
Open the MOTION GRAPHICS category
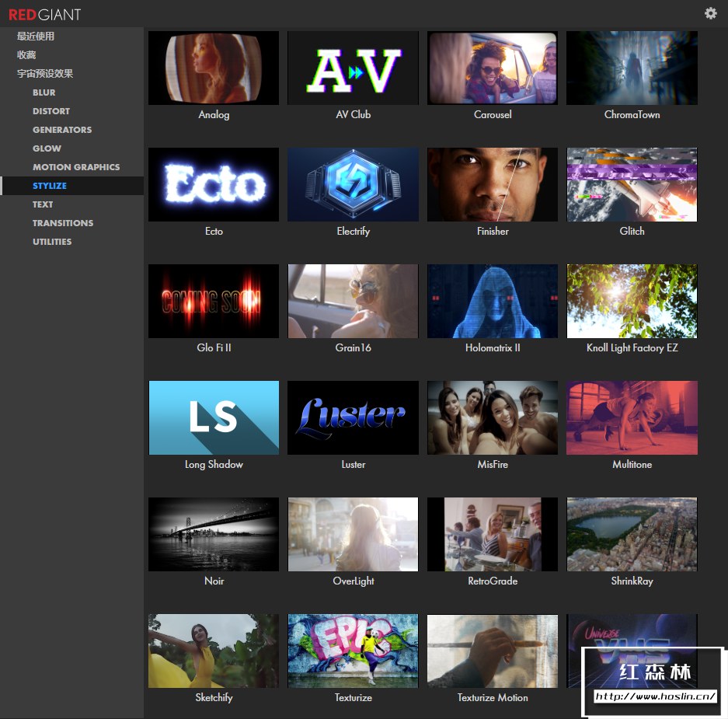[76, 167]
